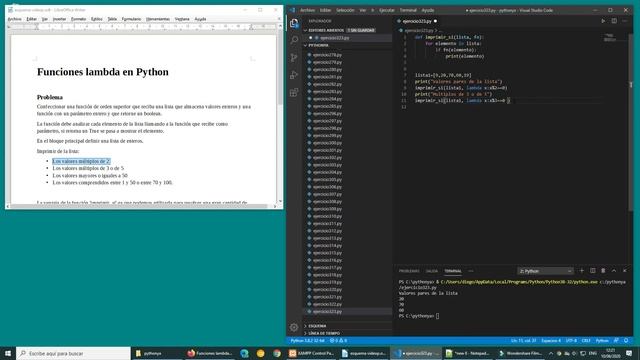Viewport: 640px width, 360px height.
Task: Open the Formato menu in LibreOffice Writer
Action: [78, 19]
